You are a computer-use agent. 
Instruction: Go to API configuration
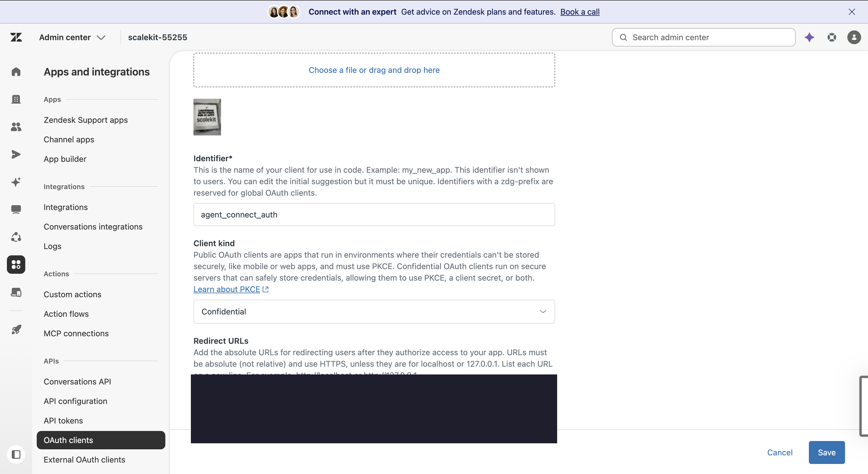[75, 401]
